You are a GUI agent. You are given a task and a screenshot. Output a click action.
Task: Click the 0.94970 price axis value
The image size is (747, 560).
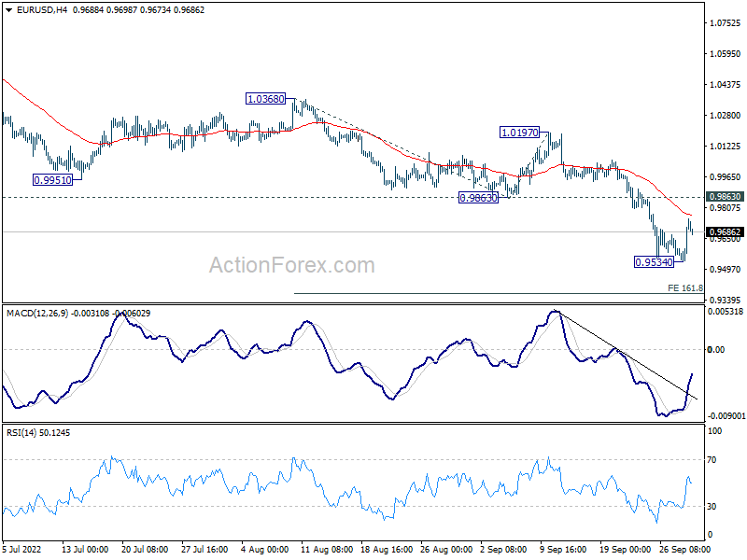click(726, 270)
